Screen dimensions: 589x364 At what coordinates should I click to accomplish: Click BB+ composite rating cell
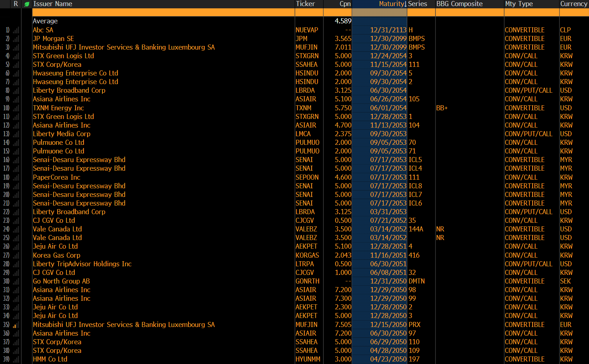[442, 108]
